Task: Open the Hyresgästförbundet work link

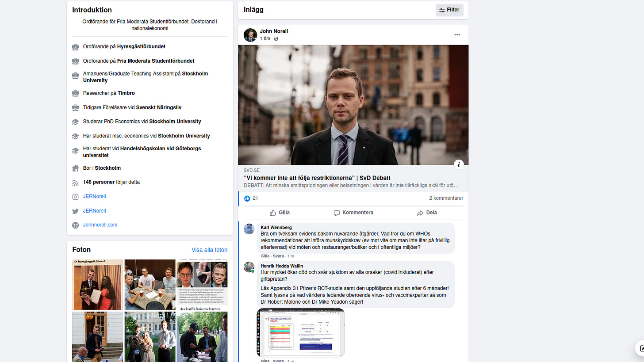Action: pyautogui.click(x=141, y=47)
